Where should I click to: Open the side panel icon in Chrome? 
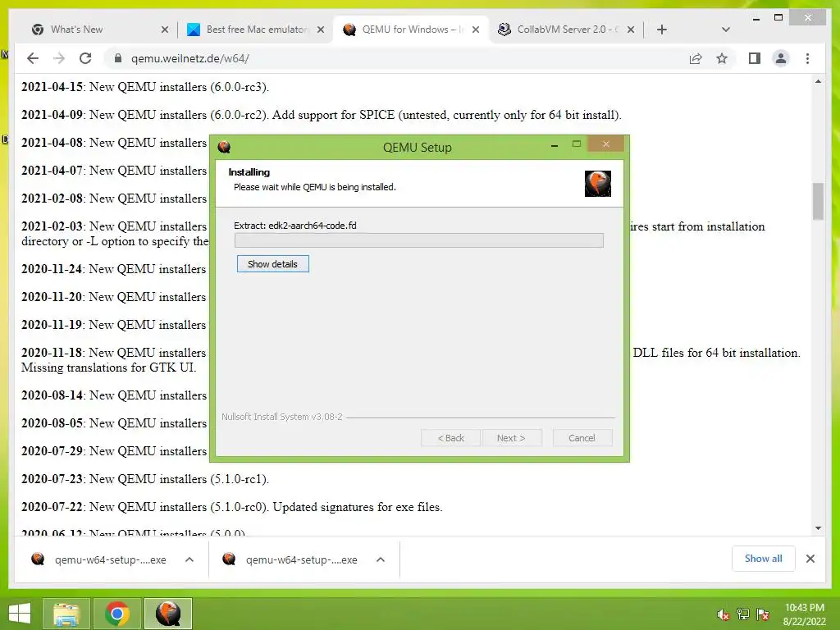(x=755, y=58)
